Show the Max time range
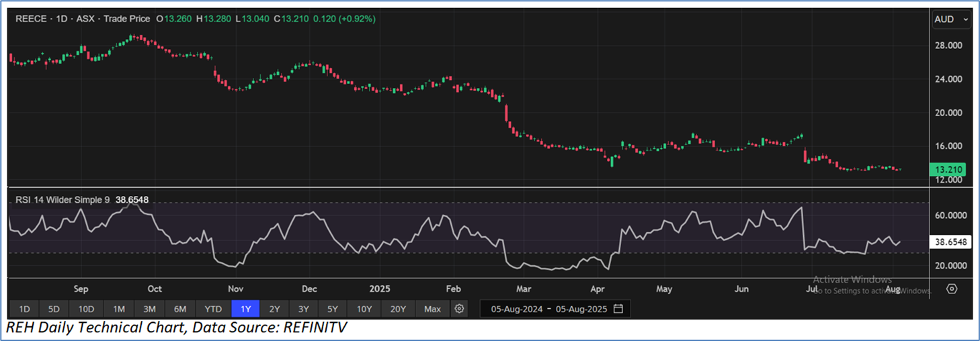Screen dimensions: 980x341 [x=432, y=309]
